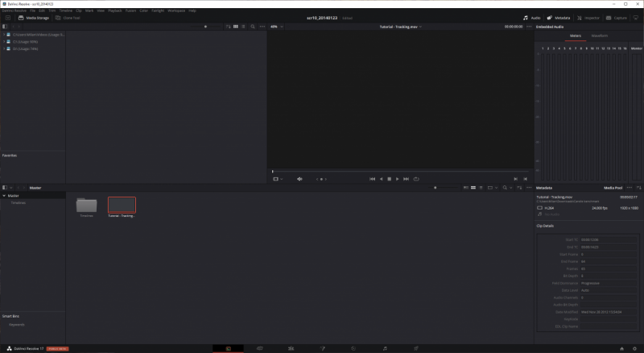This screenshot has width=644, height=353.
Task: Select the Timelines bin in tree
Action: click(18, 203)
